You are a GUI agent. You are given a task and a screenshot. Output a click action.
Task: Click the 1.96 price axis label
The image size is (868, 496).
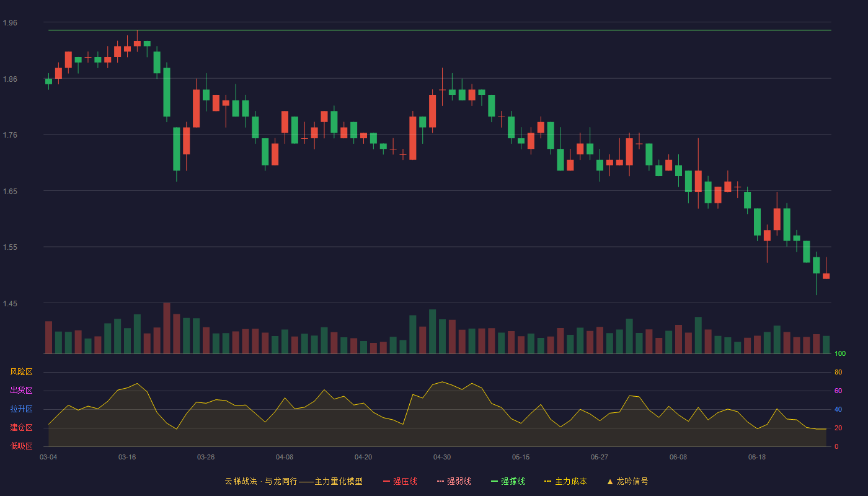tap(10, 23)
